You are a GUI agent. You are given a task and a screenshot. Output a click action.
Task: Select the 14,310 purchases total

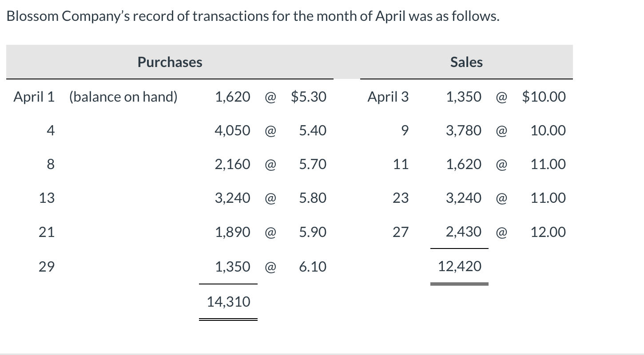228,302
